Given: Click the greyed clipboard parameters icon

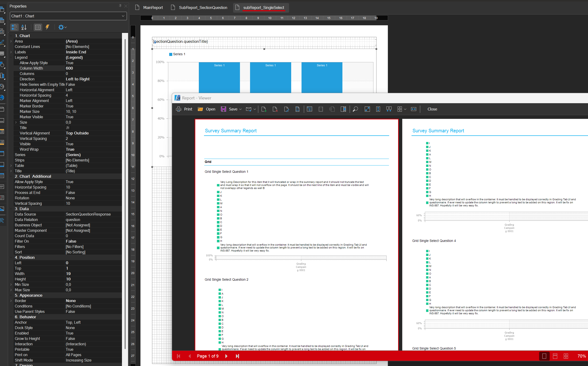Looking at the screenshot, I should (x=321, y=109).
